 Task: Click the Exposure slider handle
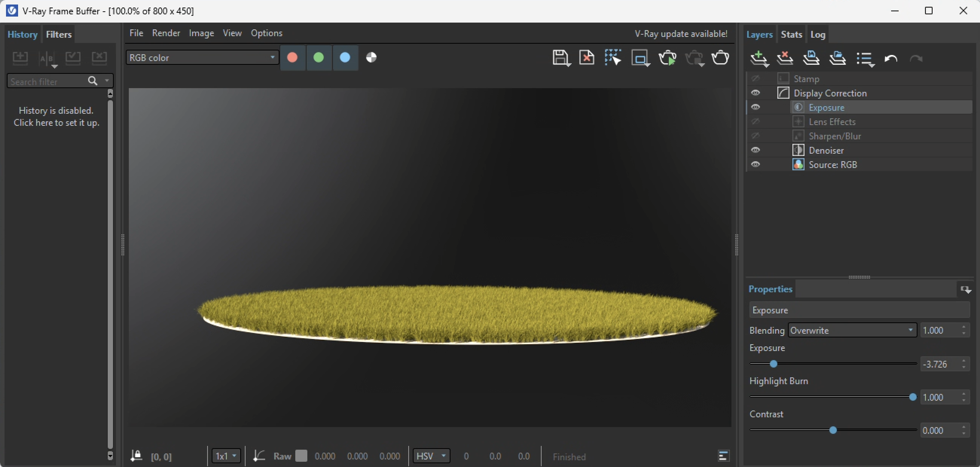pos(773,364)
